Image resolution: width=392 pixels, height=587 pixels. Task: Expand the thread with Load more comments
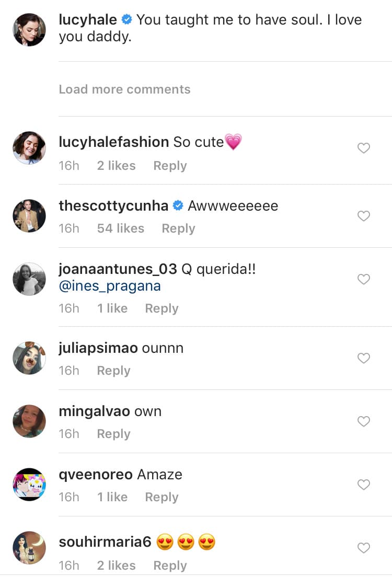tap(124, 89)
